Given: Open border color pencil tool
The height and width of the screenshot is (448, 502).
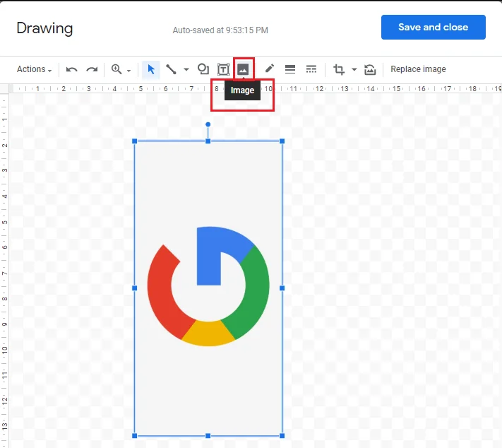Looking at the screenshot, I should (270, 69).
